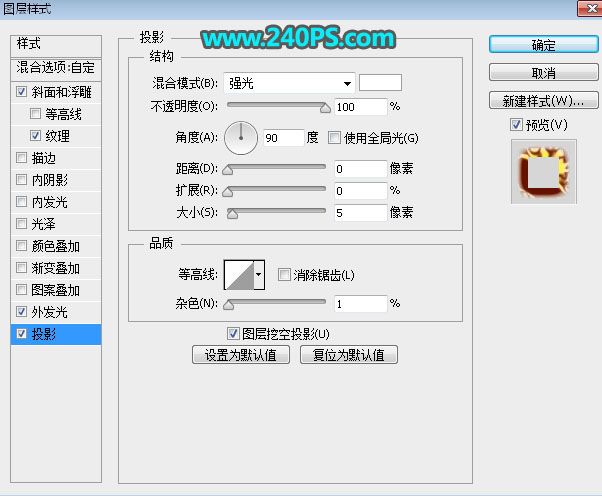Click the 新建样式(W)... button
602x496 pixels.
tap(544, 100)
